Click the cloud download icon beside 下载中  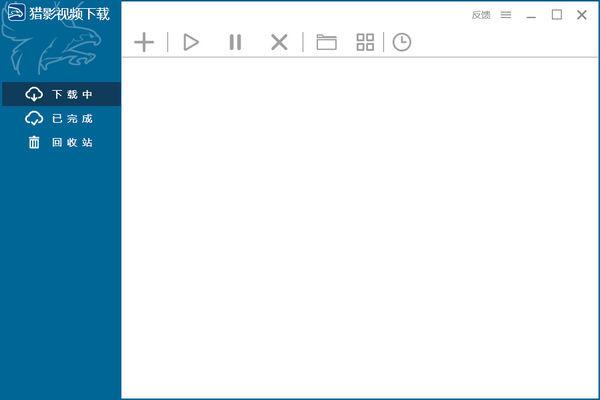tap(34, 95)
